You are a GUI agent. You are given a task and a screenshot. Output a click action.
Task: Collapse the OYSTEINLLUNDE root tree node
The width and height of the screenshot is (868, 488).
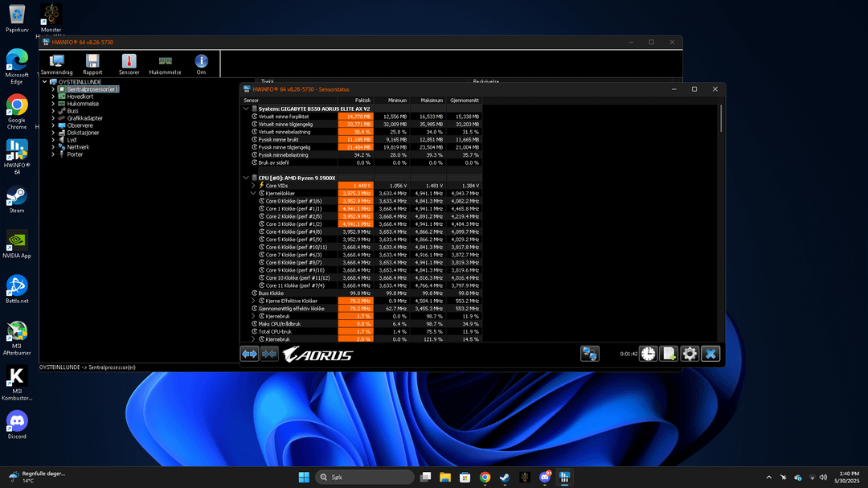click(x=44, y=82)
